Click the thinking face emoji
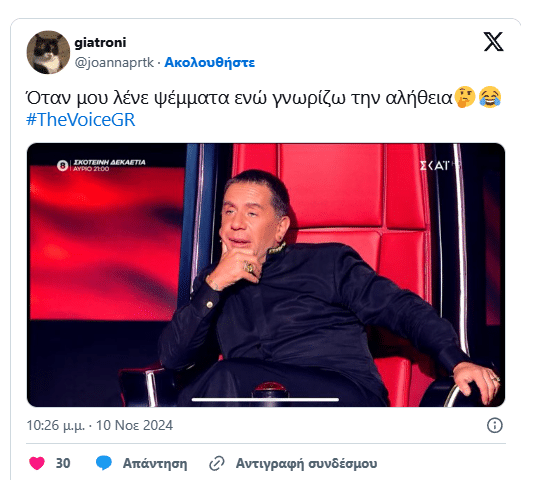This screenshot has height=480, width=534. click(x=465, y=97)
